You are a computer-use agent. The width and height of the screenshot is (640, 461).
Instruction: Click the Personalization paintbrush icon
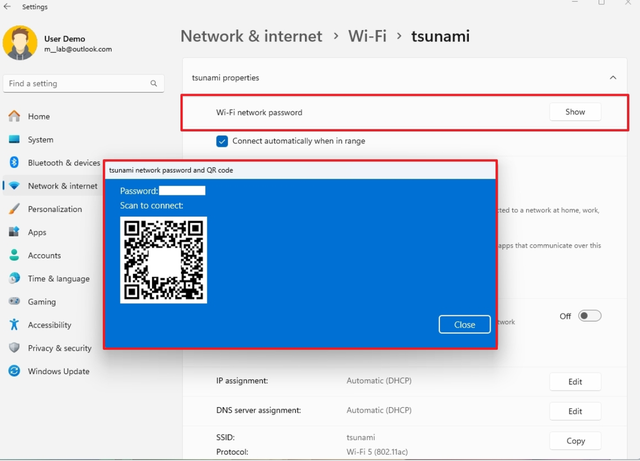(x=14, y=209)
